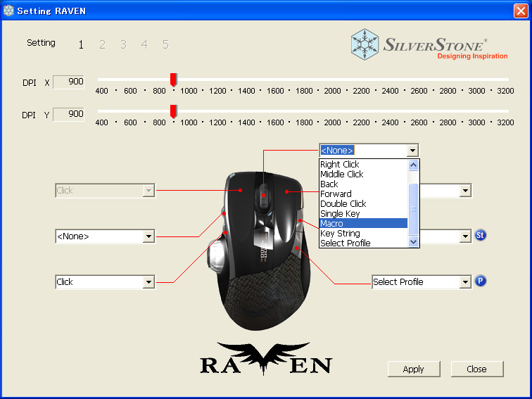Click the DPI X slider red handle
This screenshot has width=532, height=399.
click(x=173, y=80)
